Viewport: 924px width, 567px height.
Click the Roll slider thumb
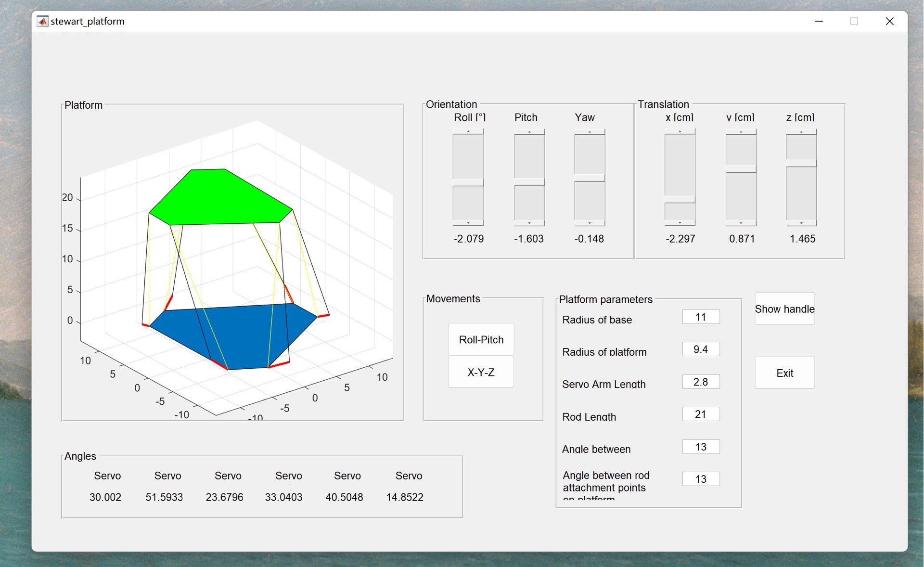[x=468, y=182]
